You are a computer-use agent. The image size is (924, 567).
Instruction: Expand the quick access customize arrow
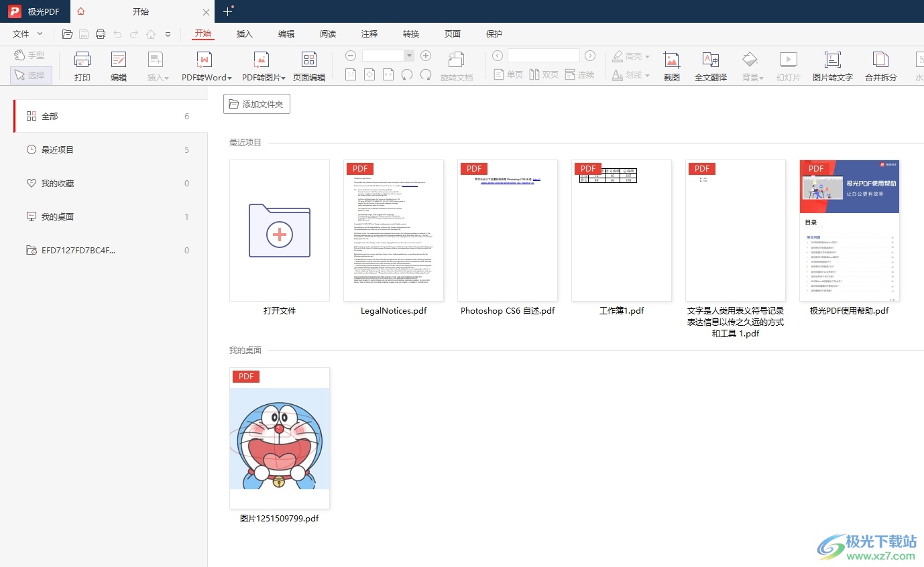point(168,34)
